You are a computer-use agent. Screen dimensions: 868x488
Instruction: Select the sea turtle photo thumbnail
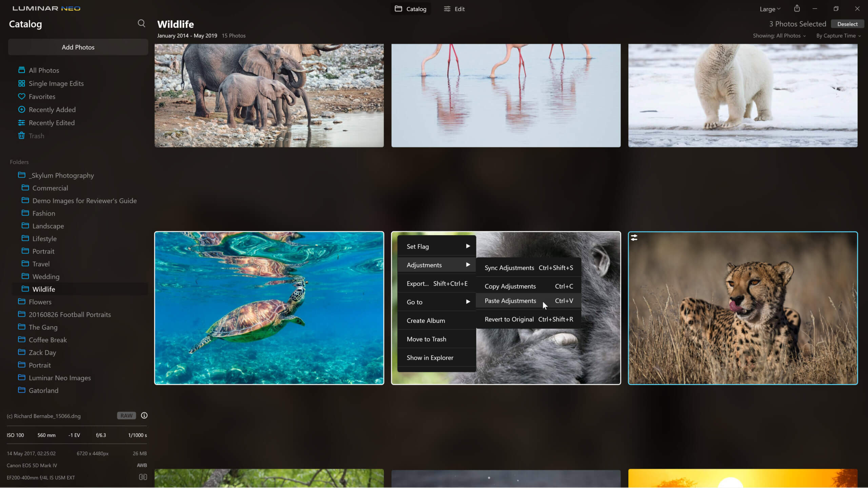pyautogui.click(x=269, y=308)
